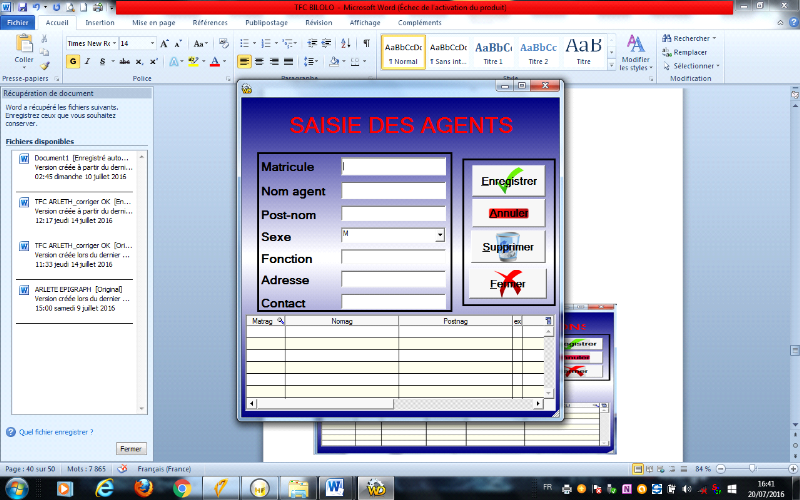Select ARLETE EPIGRAPH recovered file
This screenshot has height=500, width=800.
[74, 298]
